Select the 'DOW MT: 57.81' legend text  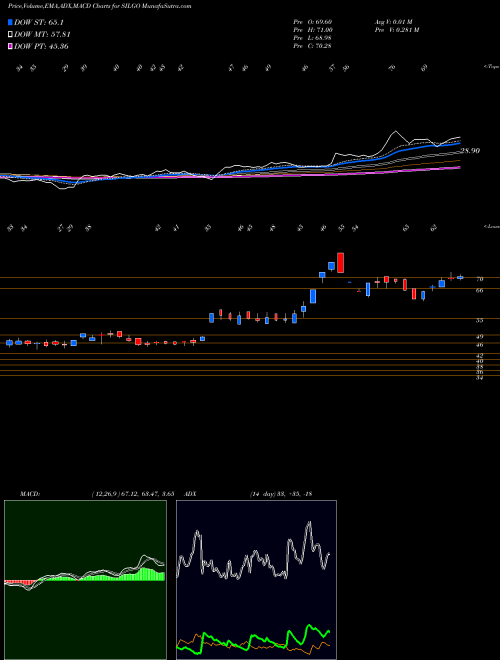pyautogui.click(x=42, y=35)
